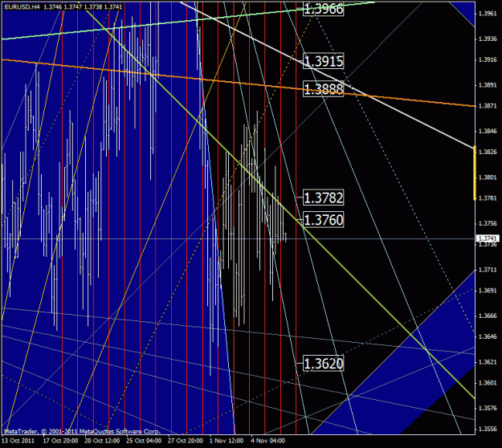Click the 17 Oct 20:00 time axis label
The height and width of the screenshot is (448, 502).
click(x=60, y=441)
